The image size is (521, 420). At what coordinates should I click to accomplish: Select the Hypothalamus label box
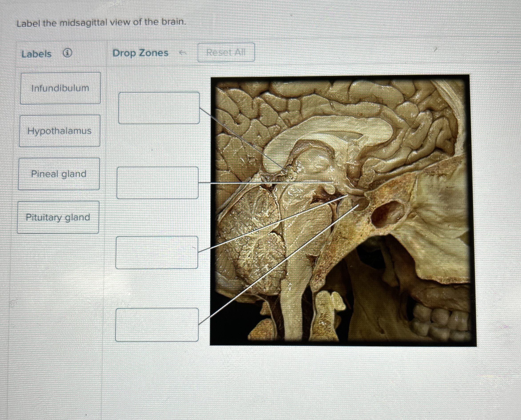click(60, 131)
